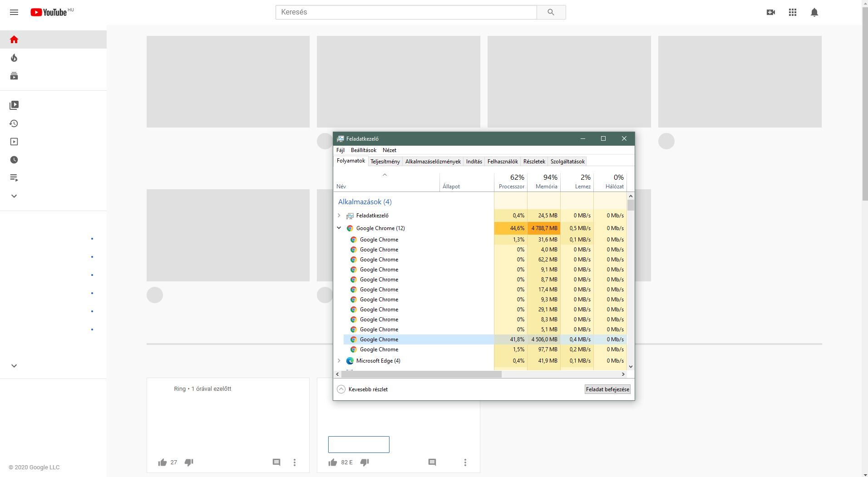Open the playlist icon in sidebar
The image size is (868, 477).
tap(14, 178)
